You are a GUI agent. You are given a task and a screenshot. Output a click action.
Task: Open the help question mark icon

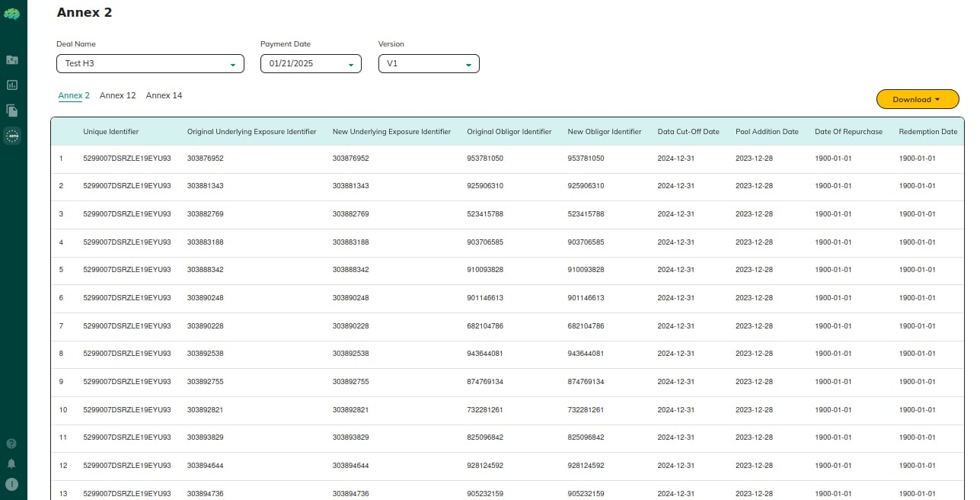coord(11,444)
